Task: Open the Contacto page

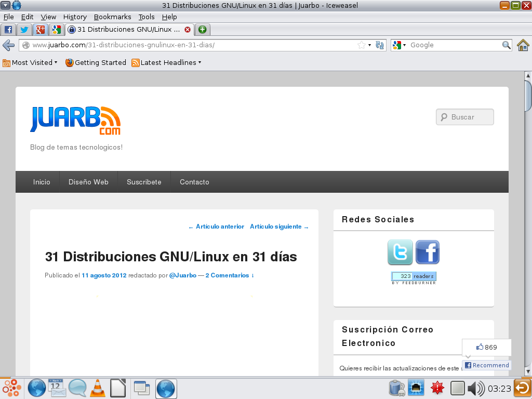Action: tap(194, 182)
